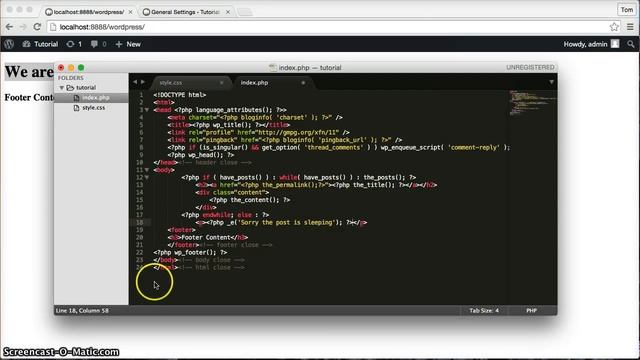
Task: Switch to the style.css editor tab
Action: (x=171, y=82)
